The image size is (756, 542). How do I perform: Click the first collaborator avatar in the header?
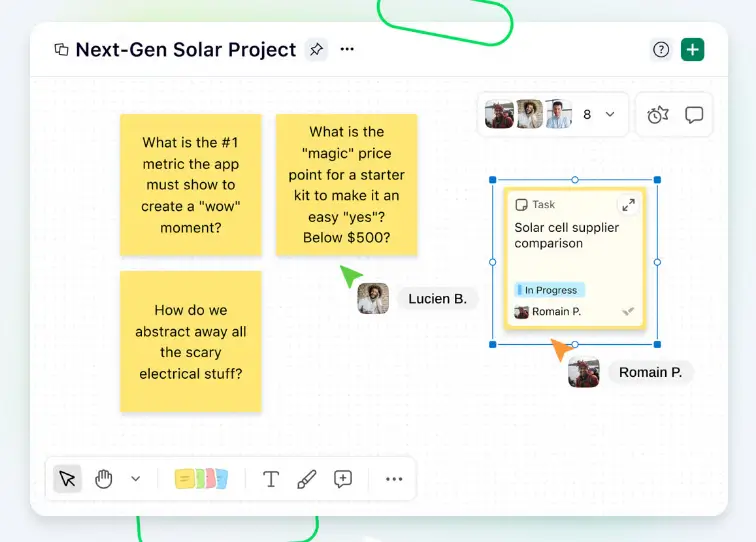(500, 114)
